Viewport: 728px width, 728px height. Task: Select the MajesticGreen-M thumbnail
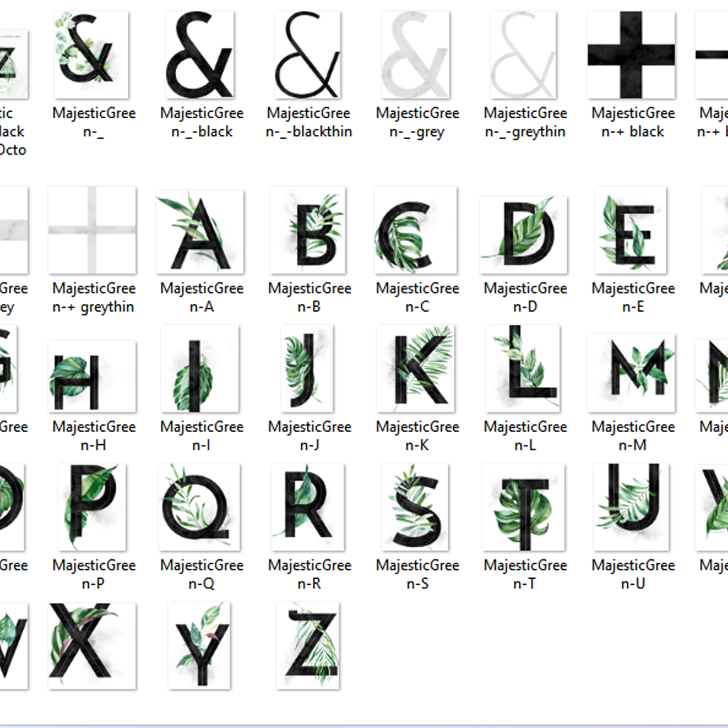(x=632, y=370)
